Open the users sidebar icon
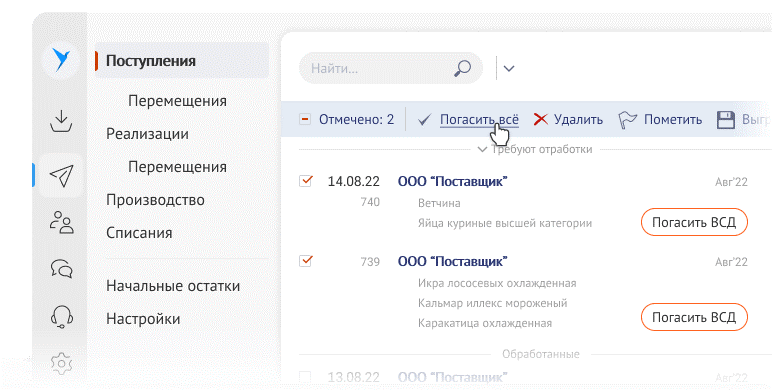 [x=62, y=222]
